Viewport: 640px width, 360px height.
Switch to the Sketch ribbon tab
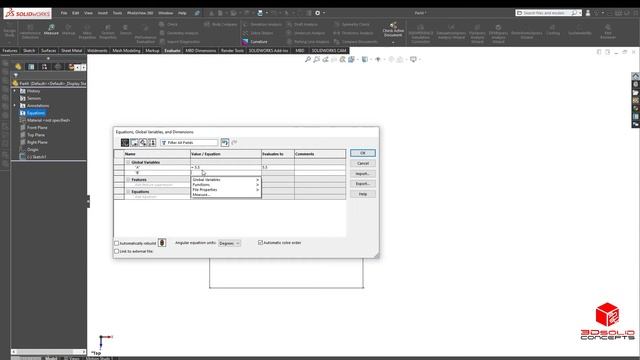tap(29, 51)
